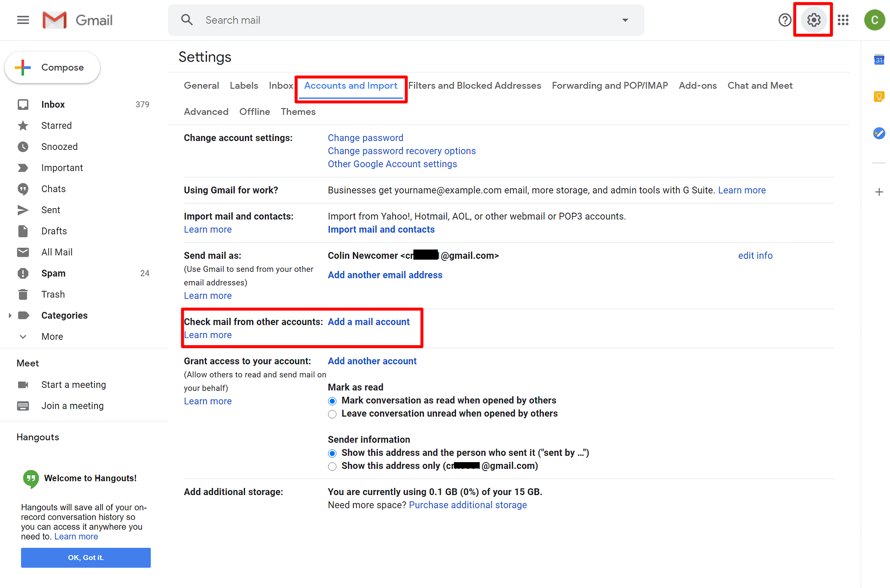
Task: Open the Accounts and Import tab
Action: click(x=351, y=85)
